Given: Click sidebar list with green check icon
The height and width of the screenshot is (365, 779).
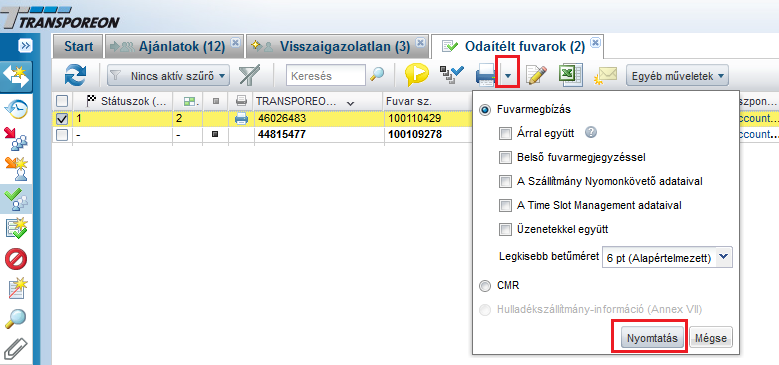Looking at the screenshot, I should [16, 229].
